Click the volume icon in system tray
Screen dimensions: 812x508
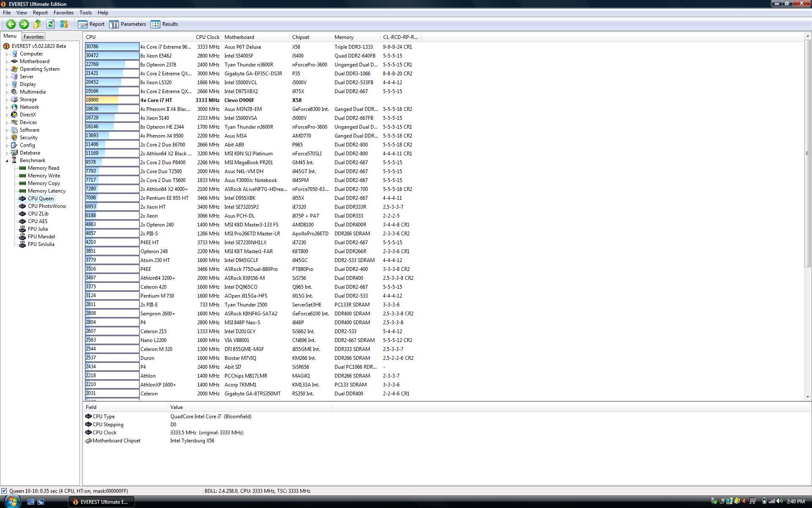click(x=779, y=502)
